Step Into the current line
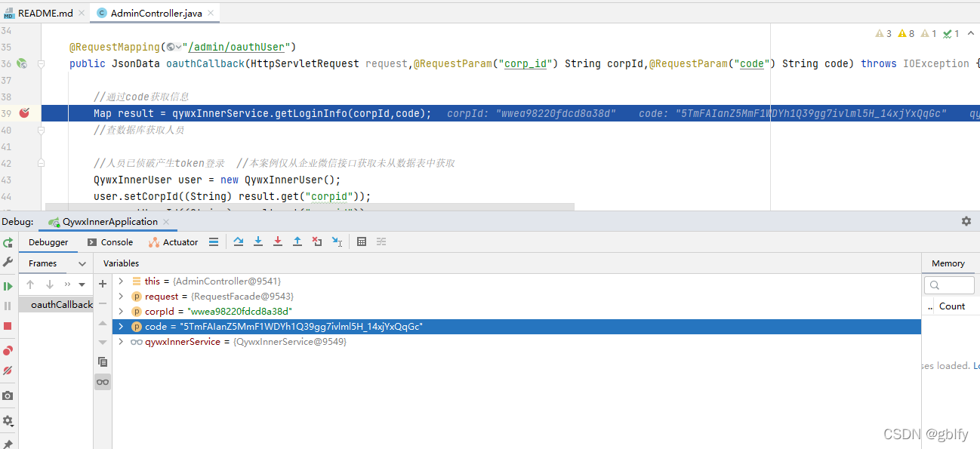Viewport: 980px width, 449px height. (258, 241)
